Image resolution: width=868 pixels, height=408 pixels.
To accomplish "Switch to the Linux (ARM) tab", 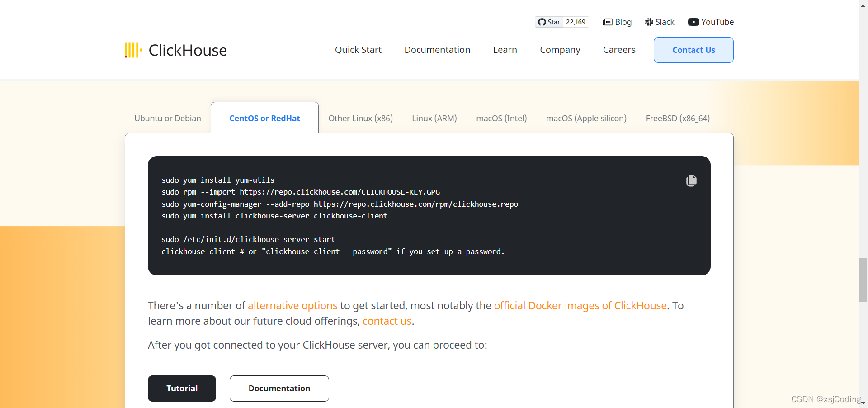I will pyautogui.click(x=434, y=118).
